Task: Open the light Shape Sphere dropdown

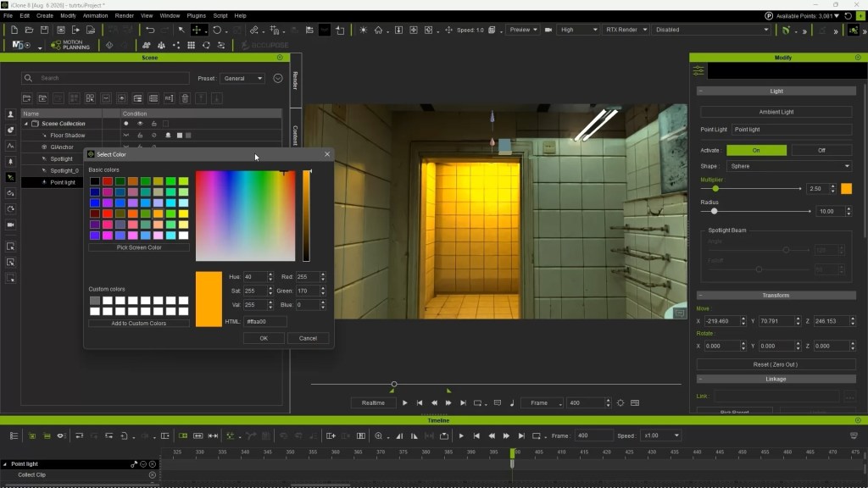Action: coord(789,166)
